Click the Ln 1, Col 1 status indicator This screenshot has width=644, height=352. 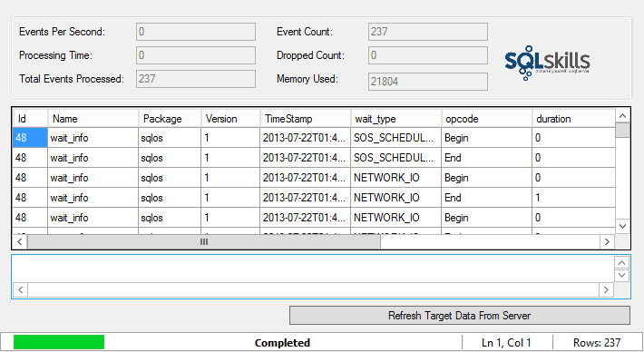click(506, 343)
